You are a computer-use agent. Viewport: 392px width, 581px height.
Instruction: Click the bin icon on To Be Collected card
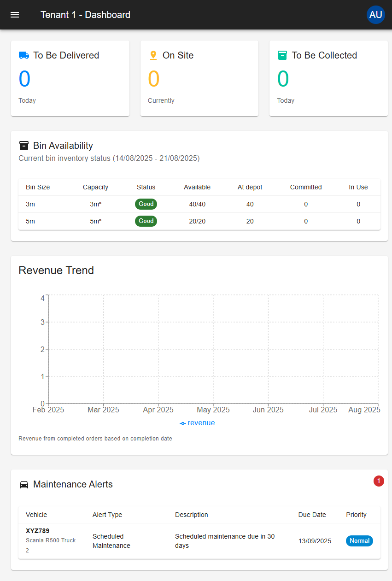click(282, 55)
